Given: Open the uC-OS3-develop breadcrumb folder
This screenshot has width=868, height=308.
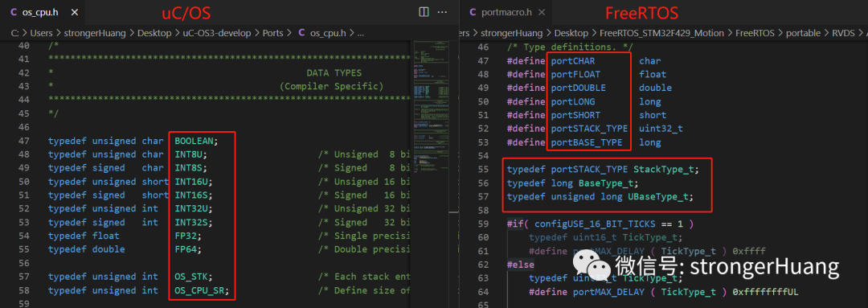Looking at the screenshot, I should click(x=218, y=33).
